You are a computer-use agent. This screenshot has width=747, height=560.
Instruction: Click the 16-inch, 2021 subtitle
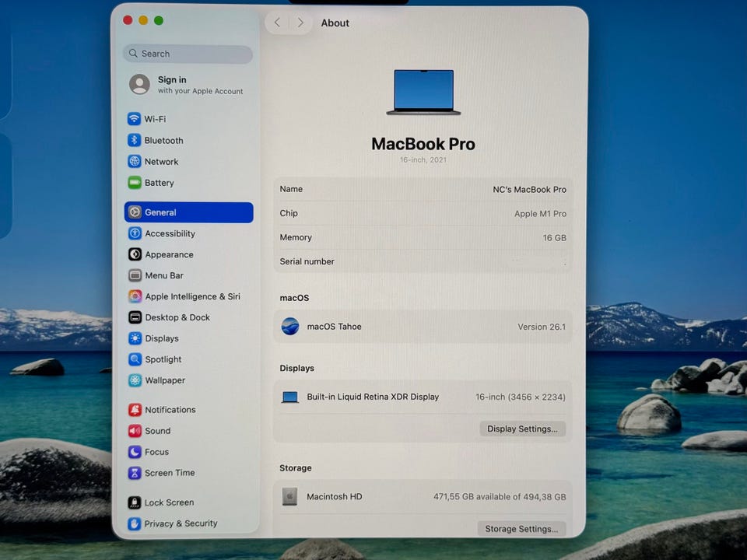423,160
